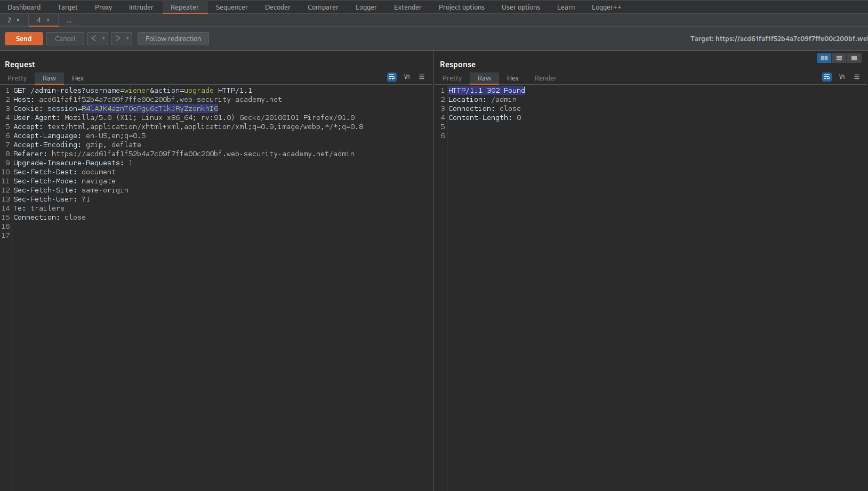868x491 pixels.
Task: Go to the Intruder tab
Action: click(141, 7)
